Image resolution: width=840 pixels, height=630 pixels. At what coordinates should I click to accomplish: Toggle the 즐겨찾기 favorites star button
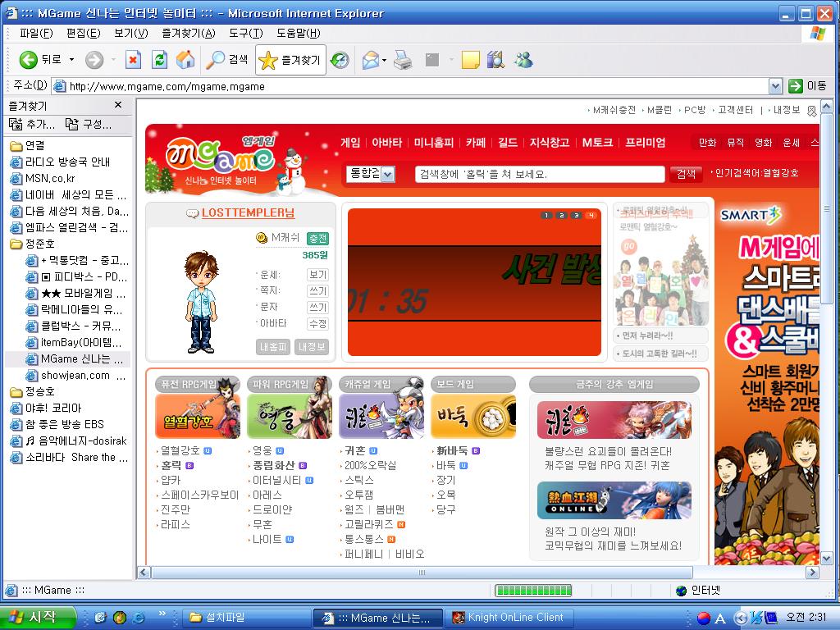pos(291,60)
